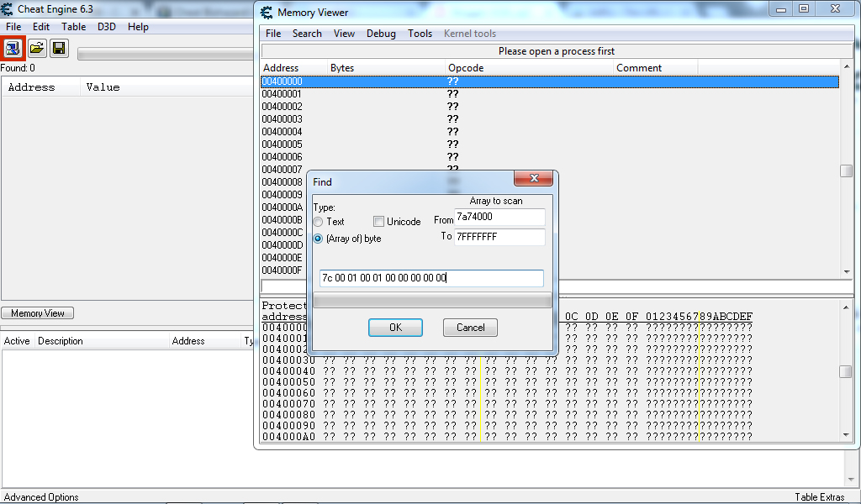Open Tools menu in Memory Viewer
The image size is (861, 504).
point(420,34)
